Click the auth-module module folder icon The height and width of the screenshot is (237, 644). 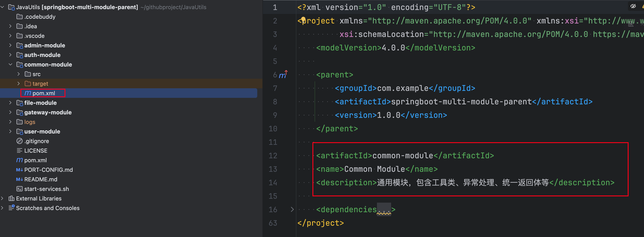point(20,55)
